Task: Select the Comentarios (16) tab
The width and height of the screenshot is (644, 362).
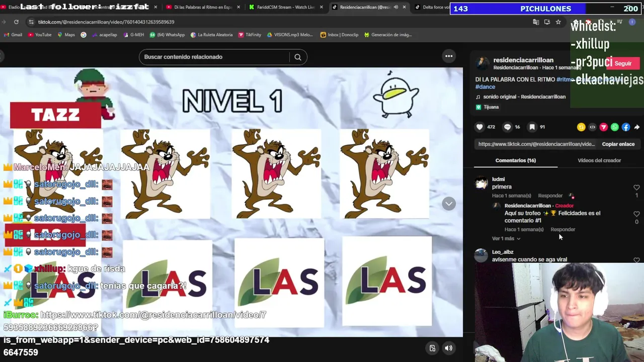Action: (516, 160)
